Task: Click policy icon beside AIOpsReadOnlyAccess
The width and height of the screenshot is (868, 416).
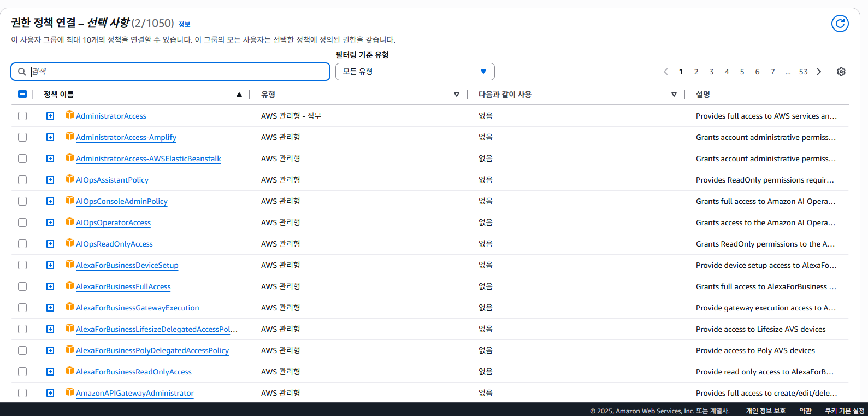Action: (x=69, y=243)
